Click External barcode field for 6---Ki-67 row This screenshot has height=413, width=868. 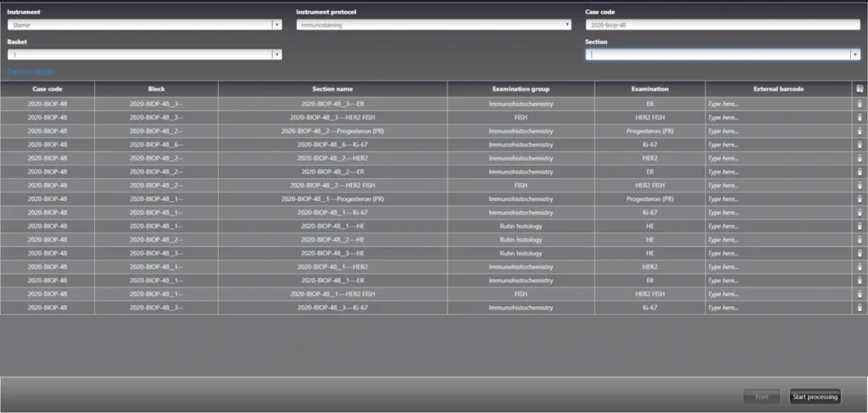click(778, 144)
